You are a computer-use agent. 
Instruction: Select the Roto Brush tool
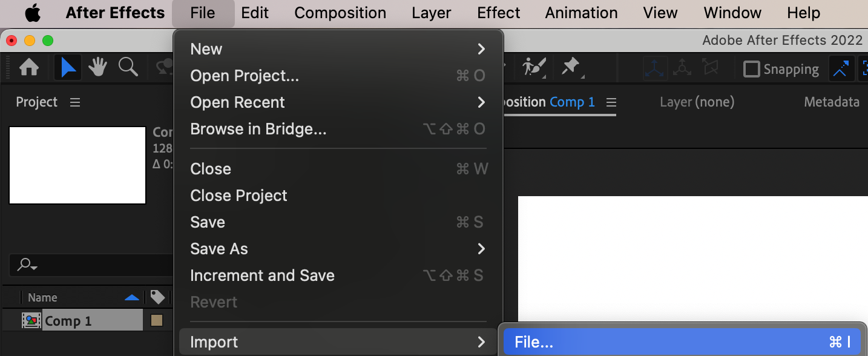coord(534,67)
